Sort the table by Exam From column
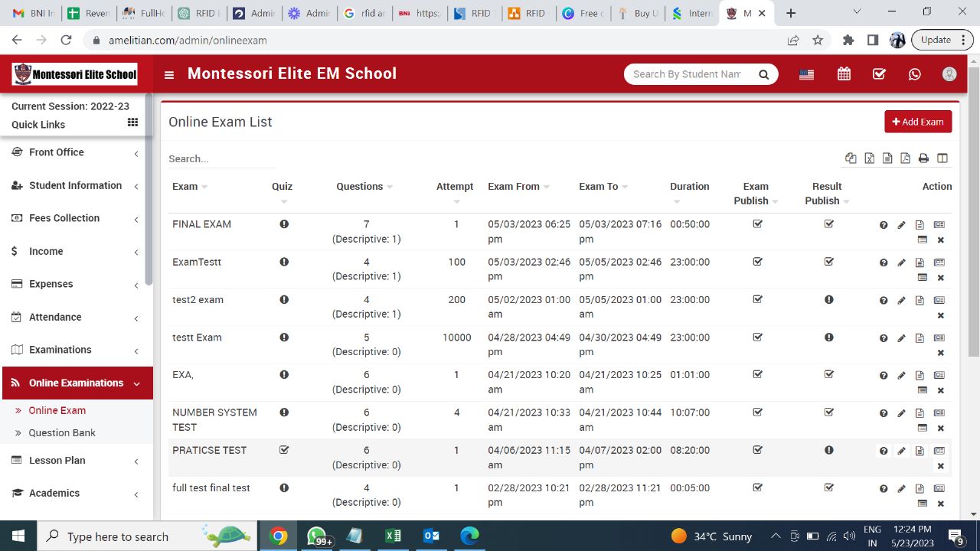The height and width of the screenshot is (551, 980). (x=518, y=187)
